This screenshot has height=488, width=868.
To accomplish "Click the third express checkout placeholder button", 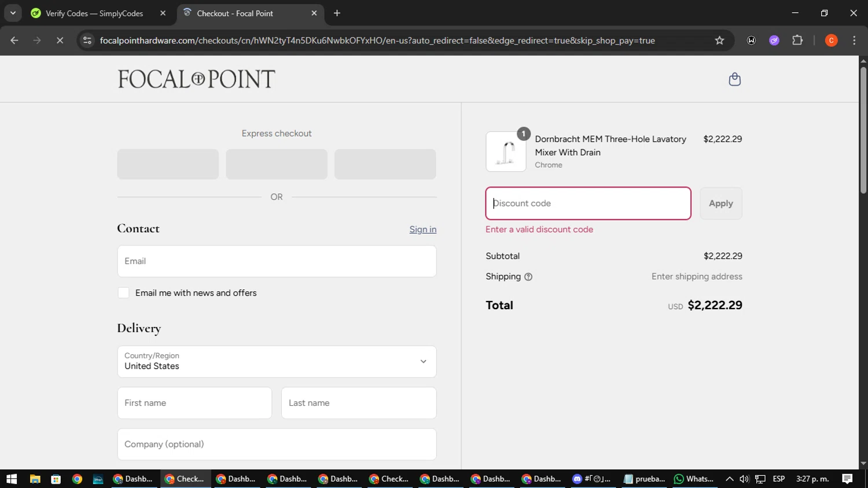I will pyautogui.click(x=385, y=164).
